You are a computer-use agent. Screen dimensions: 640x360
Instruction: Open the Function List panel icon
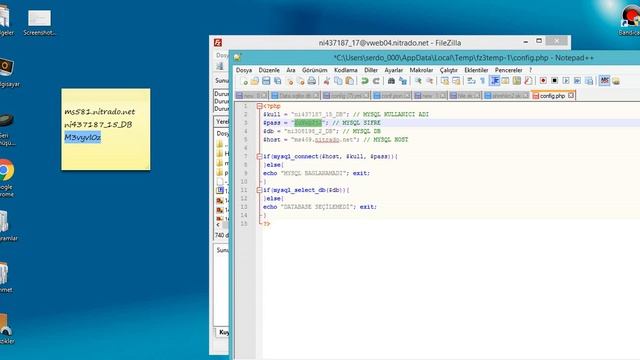[528, 81]
